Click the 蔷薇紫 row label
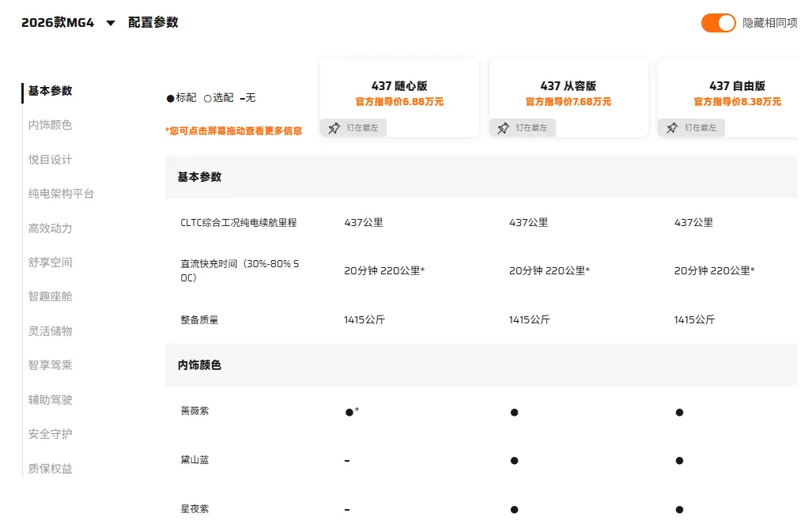Screen dimensions: 812x532 tap(195, 411)
